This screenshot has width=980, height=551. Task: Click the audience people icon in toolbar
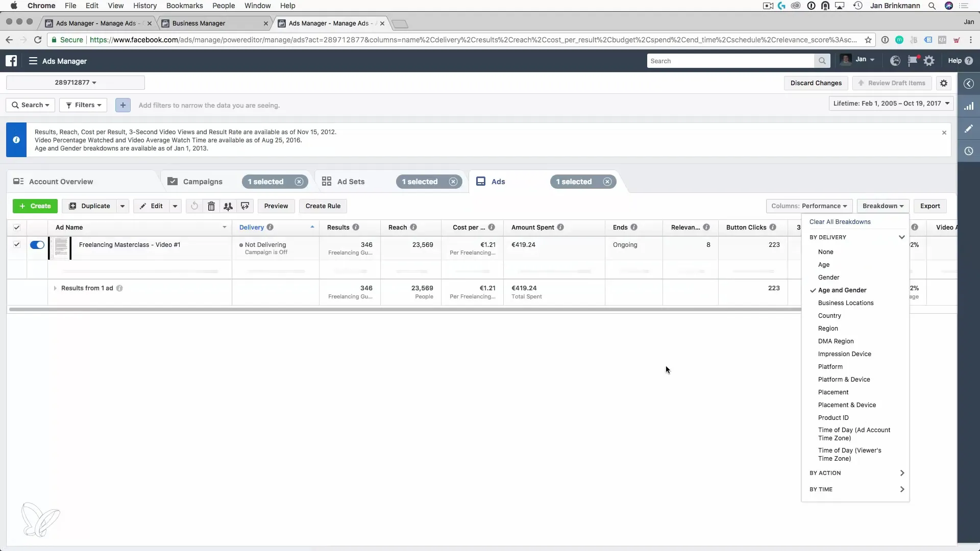point(228,206)
